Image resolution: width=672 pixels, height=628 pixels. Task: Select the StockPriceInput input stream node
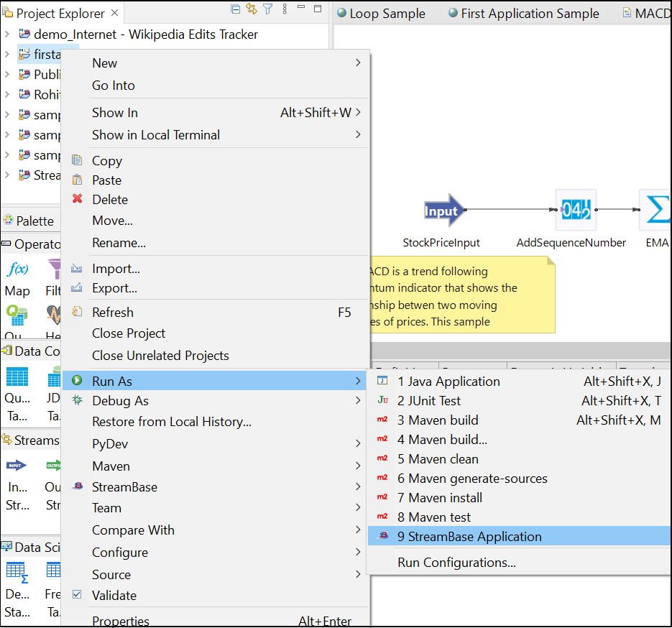click(444, 211)
